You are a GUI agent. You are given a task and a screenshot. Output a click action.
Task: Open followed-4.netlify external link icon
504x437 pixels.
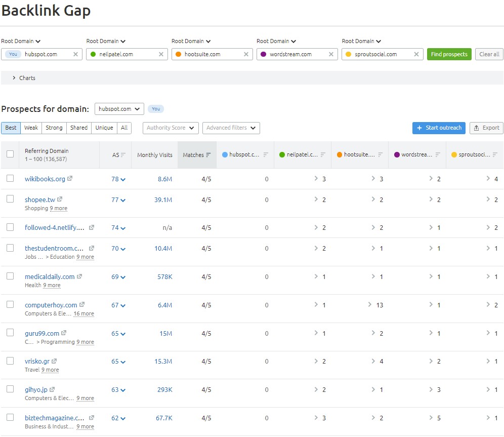point(91,227)
